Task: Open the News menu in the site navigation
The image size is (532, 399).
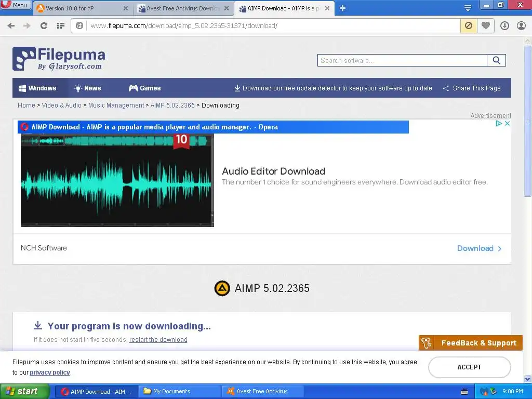Action: (87, 88)
